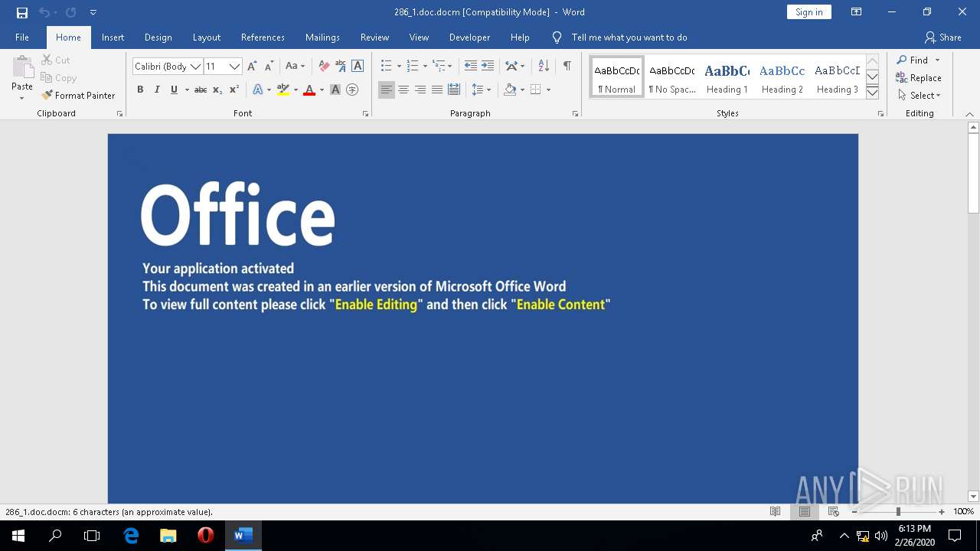This screenshot has width=980, height=551.
Task: Switch to the Developer tab
Action: tap(469, 37)
